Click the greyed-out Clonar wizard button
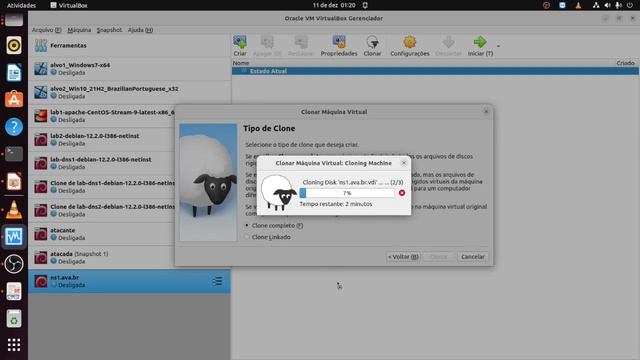Viewport: 640px width, 360px height. click(x=439, y=257)
